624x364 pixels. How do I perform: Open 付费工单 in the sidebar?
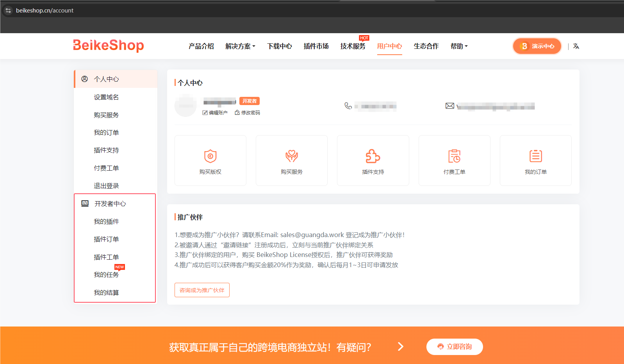[x=106, y=168]
